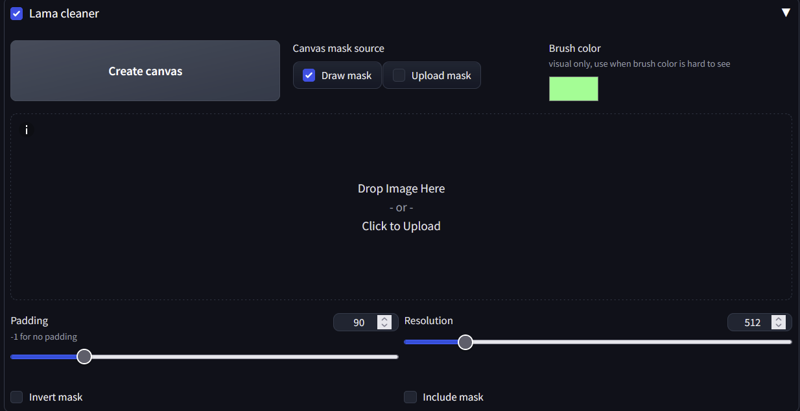
Task: Enable the Include mask checkbox
Action: tap(410, 397)
